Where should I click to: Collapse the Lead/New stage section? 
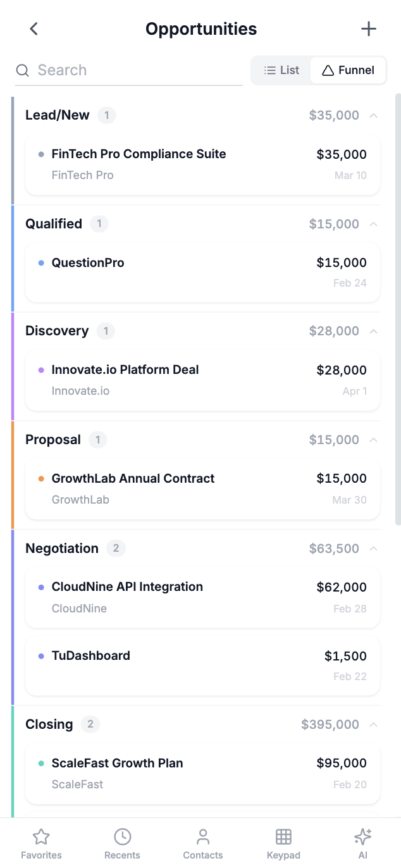374,115
